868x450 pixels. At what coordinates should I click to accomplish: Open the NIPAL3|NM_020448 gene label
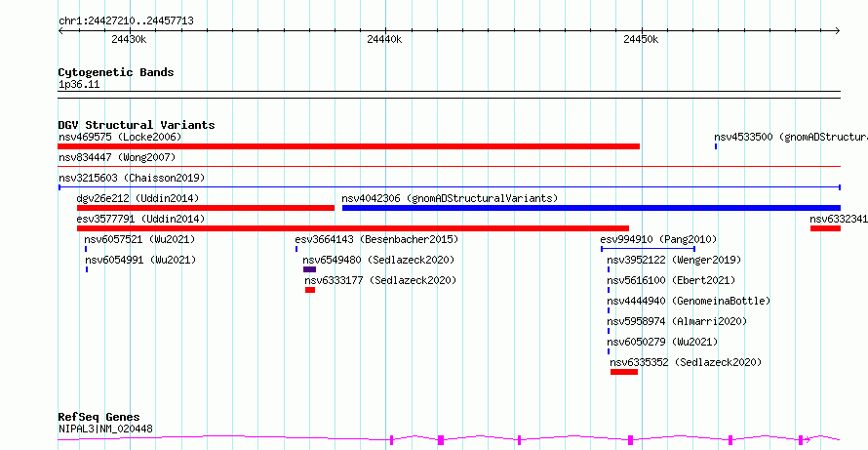(x=105, y=429)
